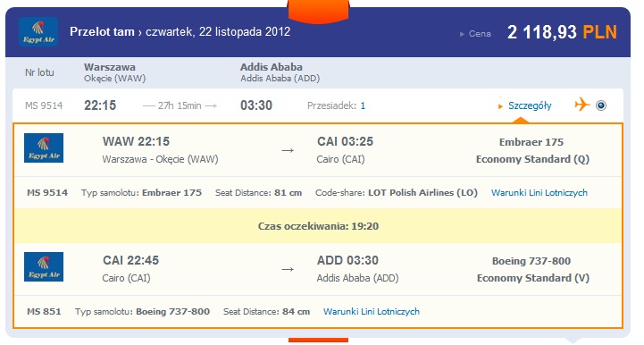644x345 pixels.
Task: Select the flight radio button
Action: coord(601,105)
